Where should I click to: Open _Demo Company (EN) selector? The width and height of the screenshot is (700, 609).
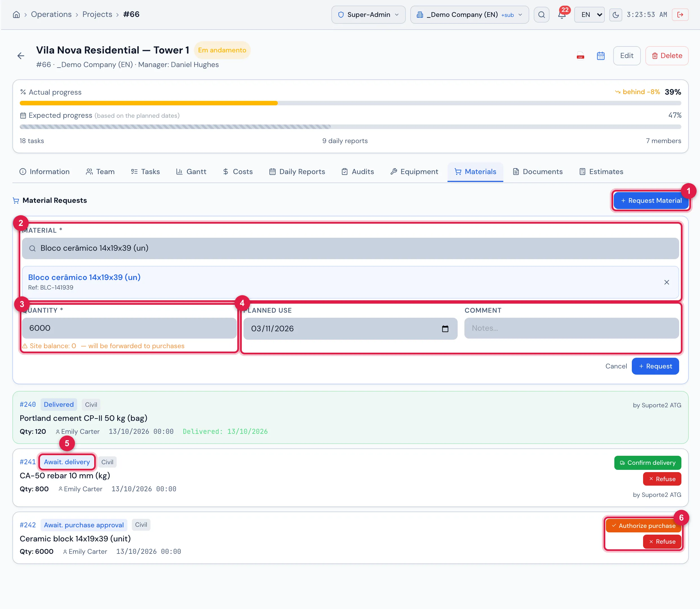[469, 15]
